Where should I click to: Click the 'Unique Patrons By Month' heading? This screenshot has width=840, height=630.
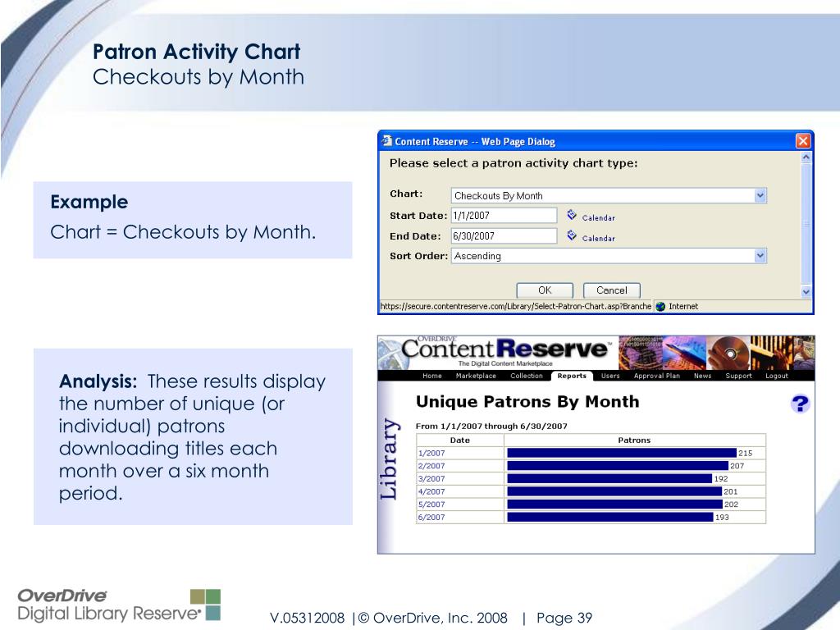tap(527, 402)
